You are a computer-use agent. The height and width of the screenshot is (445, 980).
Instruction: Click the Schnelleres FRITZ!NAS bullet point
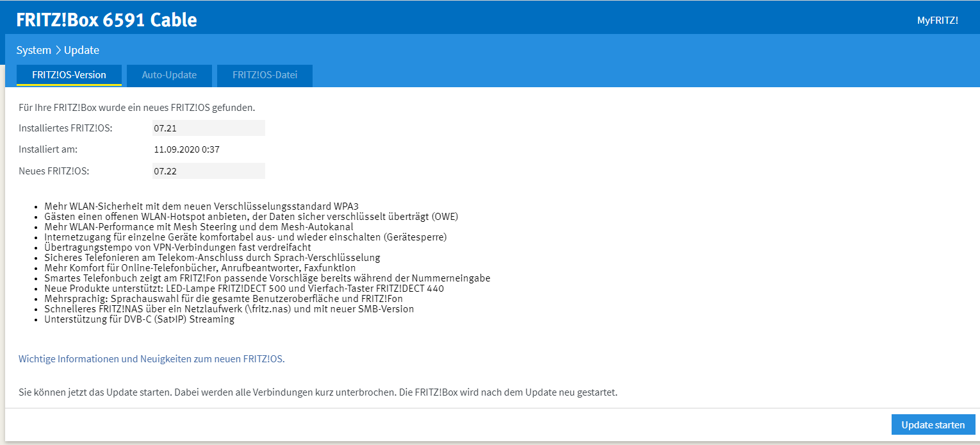(x=229, y=309)
